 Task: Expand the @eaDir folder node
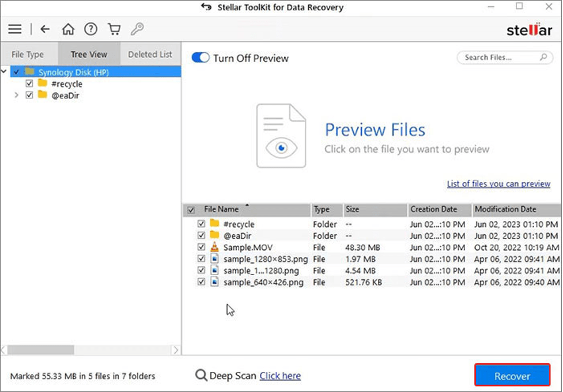(16, 95)
